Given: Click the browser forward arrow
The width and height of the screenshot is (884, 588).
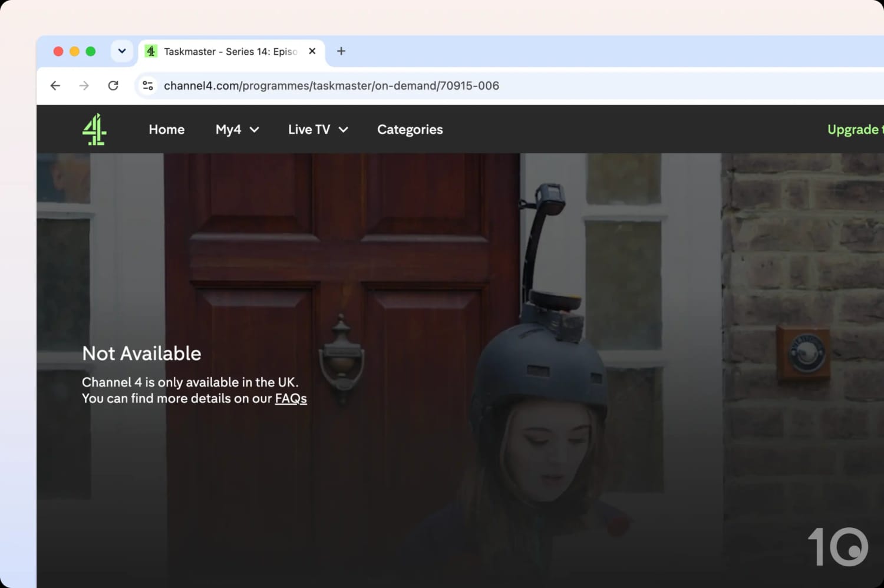Looking at the screenshot, I should coord(84,85).
